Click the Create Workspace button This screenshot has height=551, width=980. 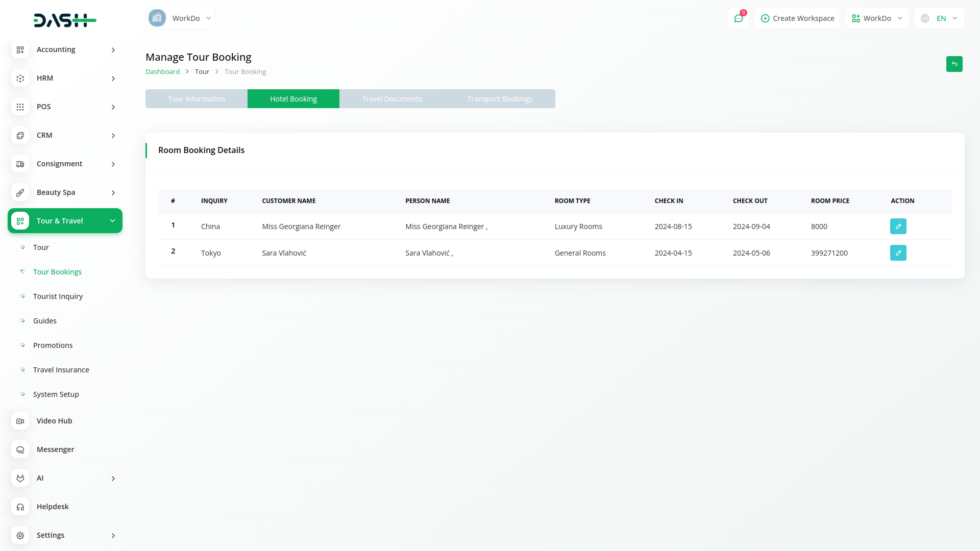(x=797, y=18)
